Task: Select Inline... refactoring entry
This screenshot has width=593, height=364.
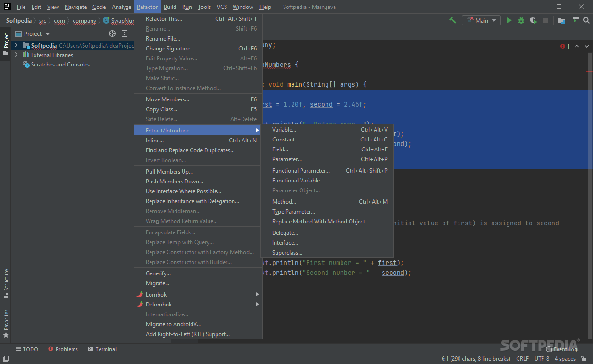Action: [x=198, y=141]
